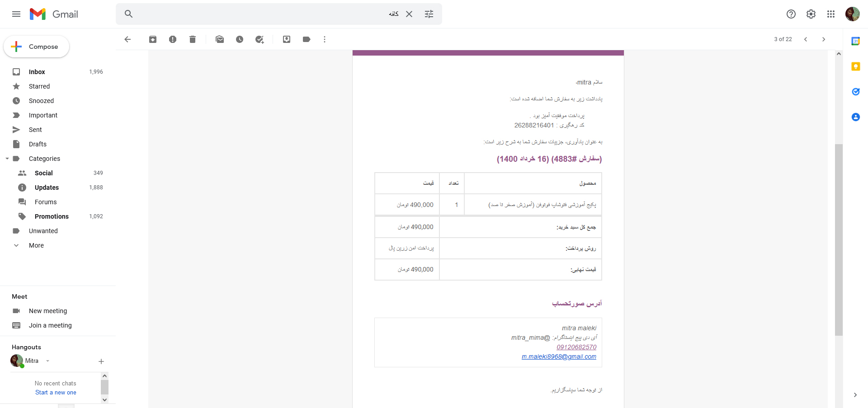The height and width of the screenshot is (408, 868).
Task: Archive this email using the toolbar icon
Action: [x=153, y=39]
